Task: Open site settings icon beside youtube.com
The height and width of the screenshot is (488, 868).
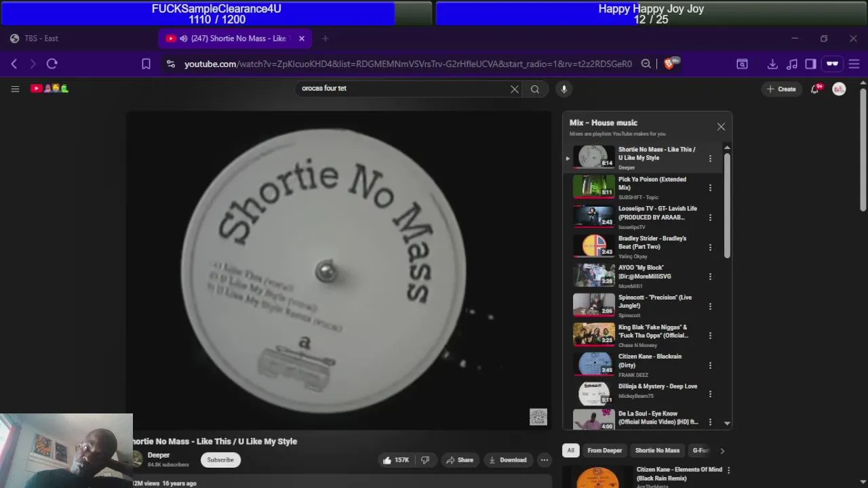Action: 171,64
